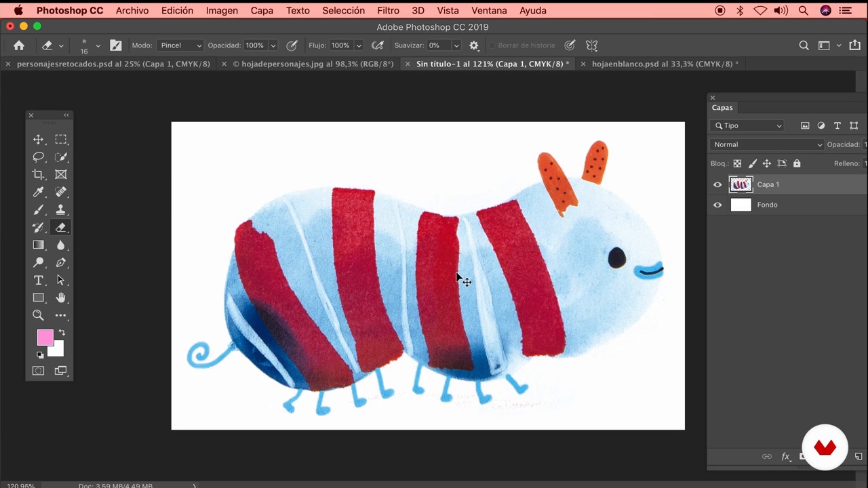Select the Dodge tool
This screenshot has height=488, width=868.
point(39,263)
